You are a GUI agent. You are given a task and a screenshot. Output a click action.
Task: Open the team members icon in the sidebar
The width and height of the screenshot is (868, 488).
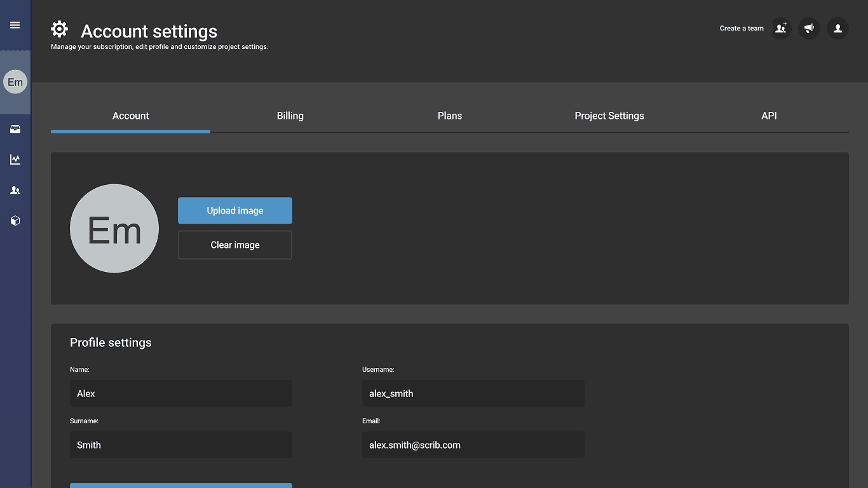pos(15,190)
